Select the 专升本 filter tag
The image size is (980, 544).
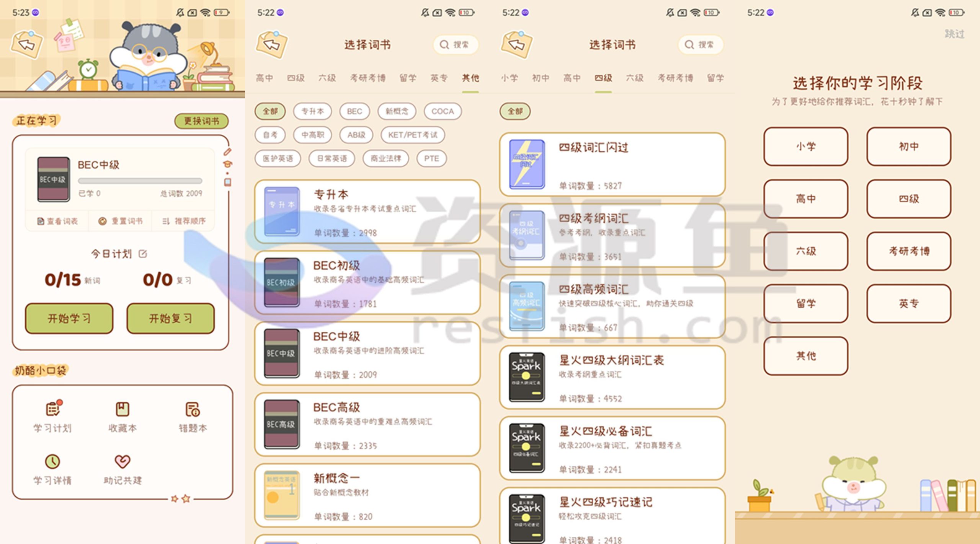(x=305, y=109)
